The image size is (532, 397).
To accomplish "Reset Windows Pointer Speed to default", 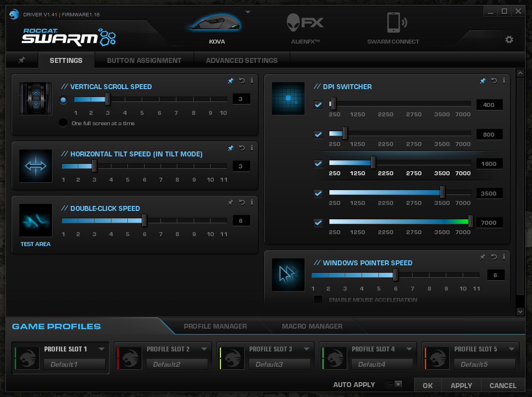I will click(494, 256).
